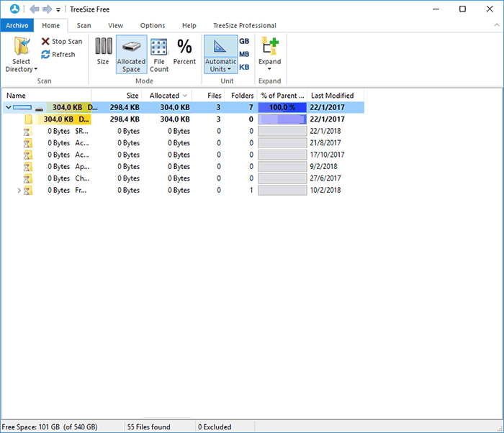Click the Stop Scan button

(x=62, y=42)
